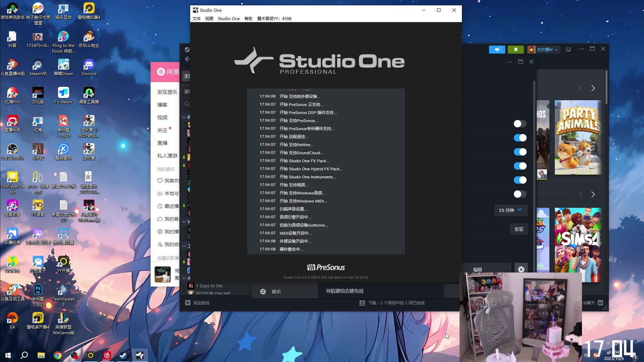Show previous featured games with upper left chevron
This screenshot has height=362, width=644.
click(581, 88)
